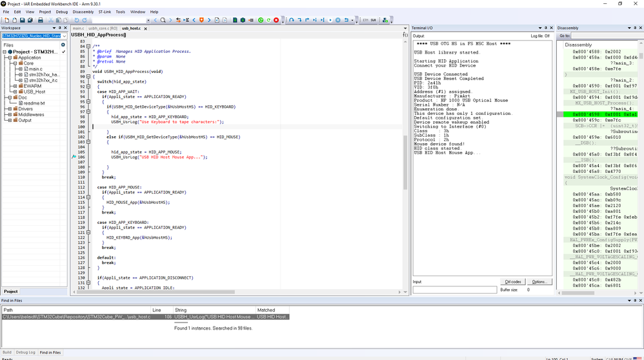Click the red Stop Debugging icon
Viewport: 644px width, 360px height.
(x=276, y=20)
